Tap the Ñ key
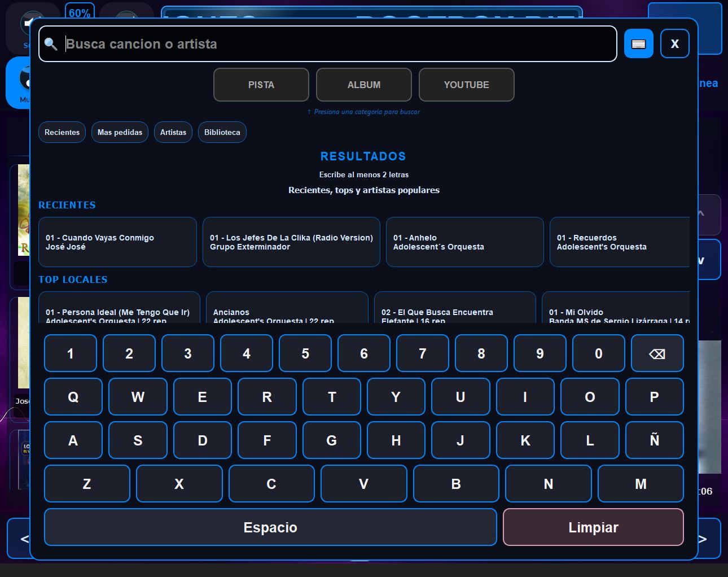The image size is (728, 577). 655,440
